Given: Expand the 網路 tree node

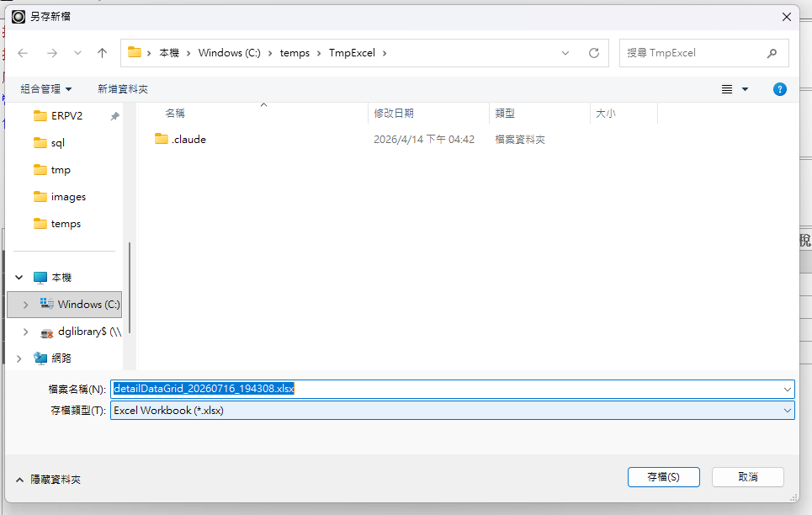Looking at the screenshot, I should (19, 358).
